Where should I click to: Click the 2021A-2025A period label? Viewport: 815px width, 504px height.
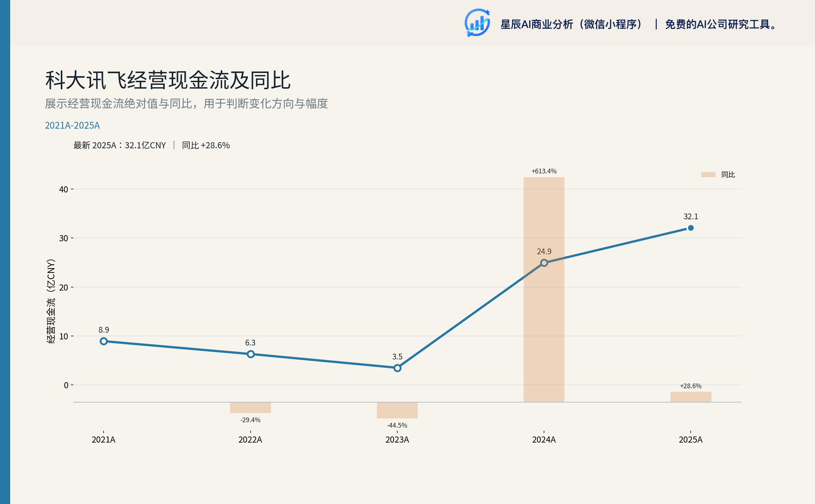click(72, 125)
